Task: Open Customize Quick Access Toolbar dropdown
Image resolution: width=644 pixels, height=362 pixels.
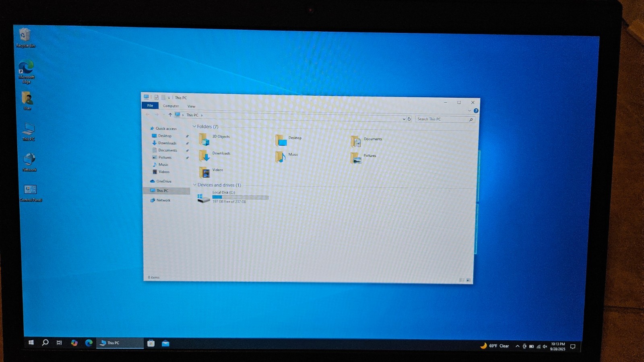Action: (169, 98)
